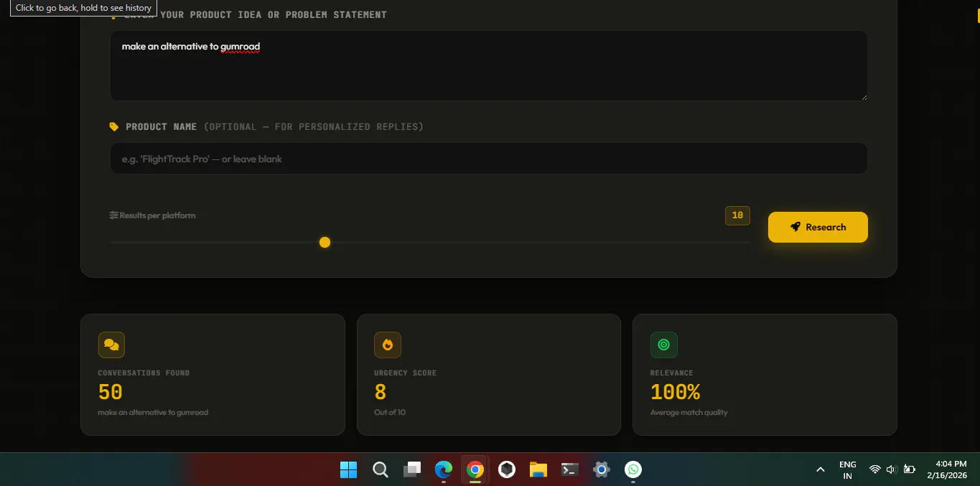980x486 pixels.
Task: Click the sliders icon beside Results per platform
Action: pos(113,215)
